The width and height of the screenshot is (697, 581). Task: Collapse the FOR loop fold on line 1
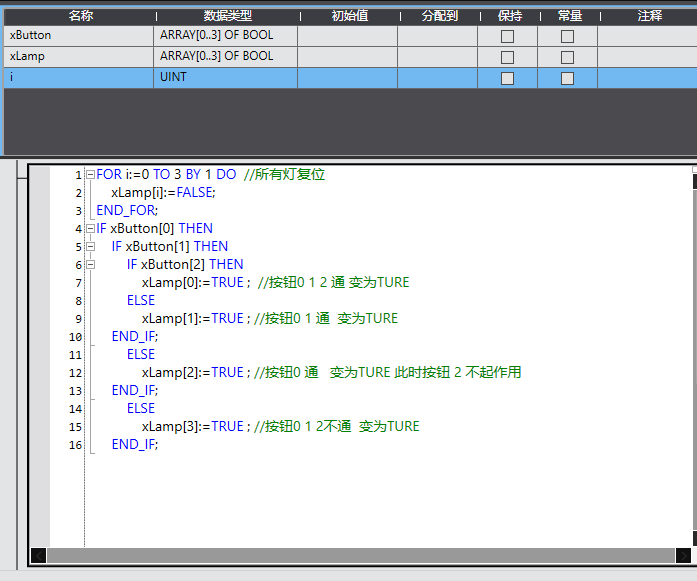coord(90,175)
